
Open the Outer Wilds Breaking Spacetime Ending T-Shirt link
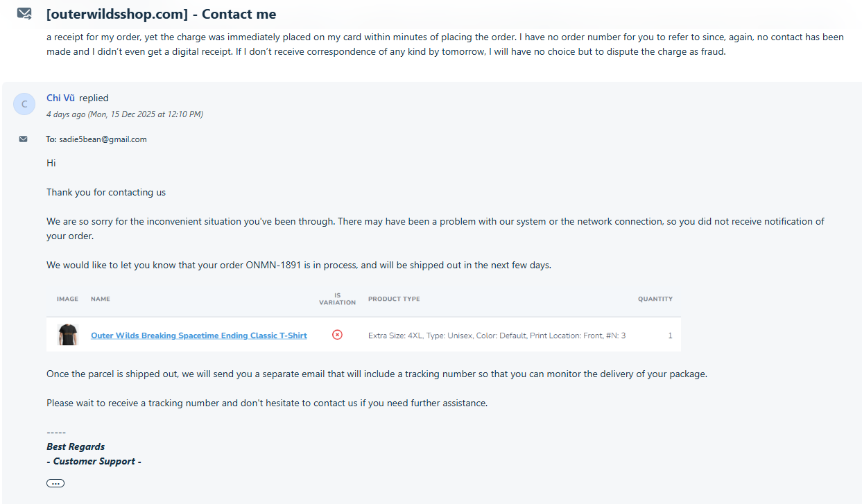pos(199,336)
